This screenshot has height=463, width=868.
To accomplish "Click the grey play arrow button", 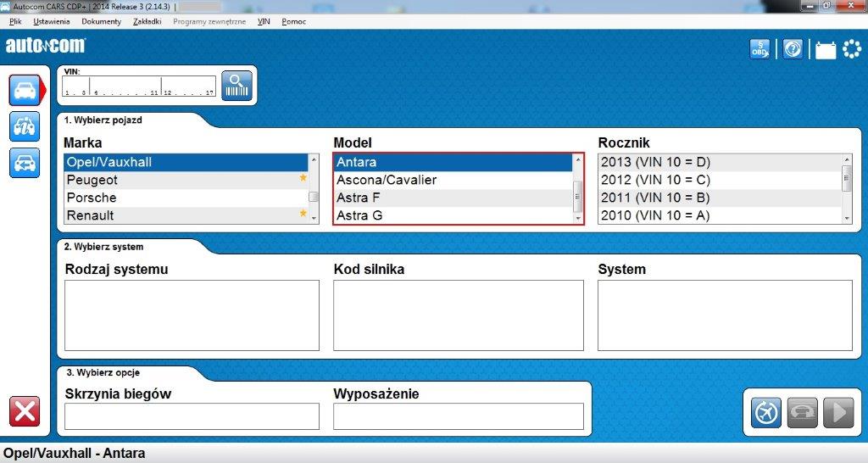I will click(x=838, y=413).
